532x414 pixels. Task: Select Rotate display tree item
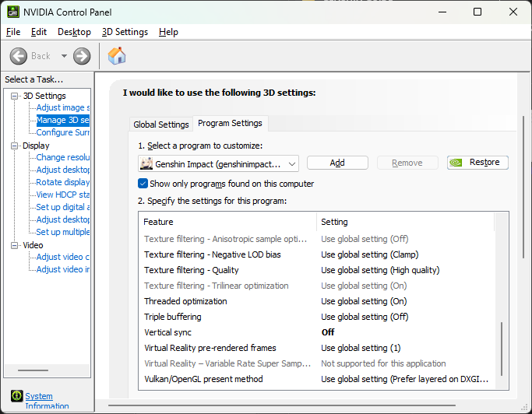click(x=63, y=182)
